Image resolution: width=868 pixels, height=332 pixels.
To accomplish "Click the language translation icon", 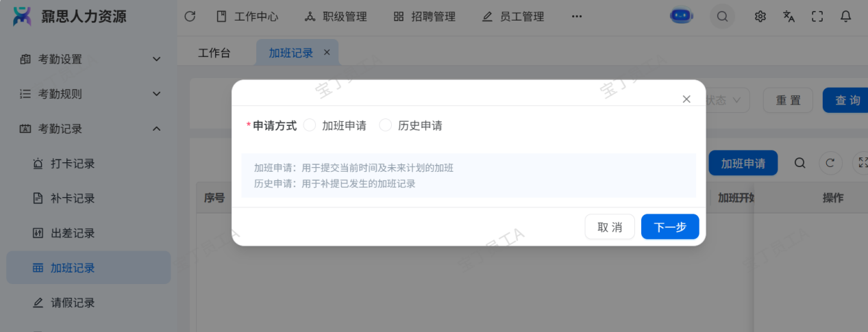I will point(789,16).
